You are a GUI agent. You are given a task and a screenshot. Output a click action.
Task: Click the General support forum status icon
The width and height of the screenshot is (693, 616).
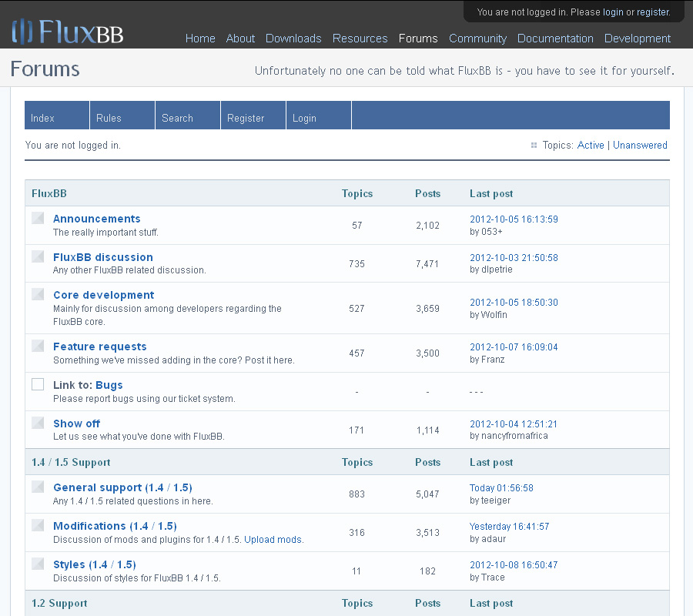coord(38,487)
